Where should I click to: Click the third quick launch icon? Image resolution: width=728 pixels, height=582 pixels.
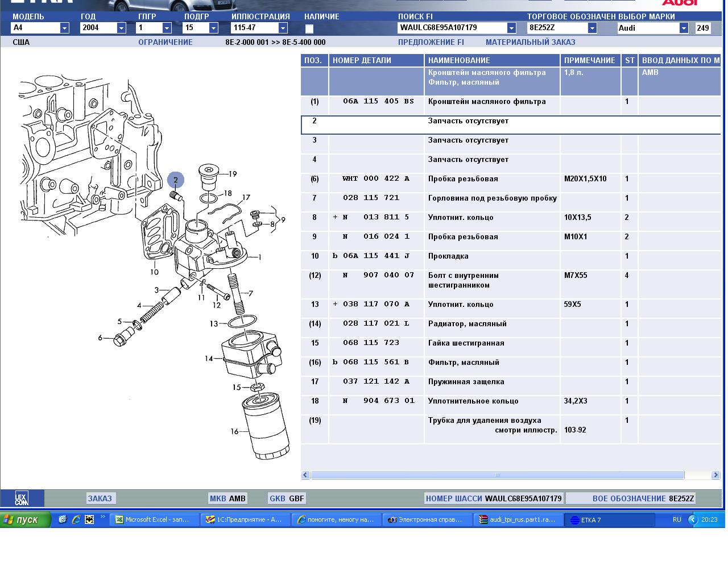[x=89, y=519]
